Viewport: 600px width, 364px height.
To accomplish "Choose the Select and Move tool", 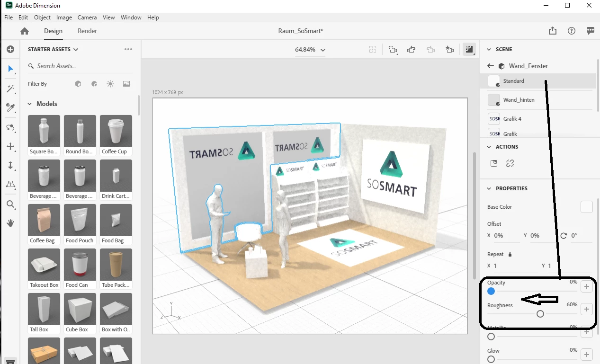I will click(10, 69).
